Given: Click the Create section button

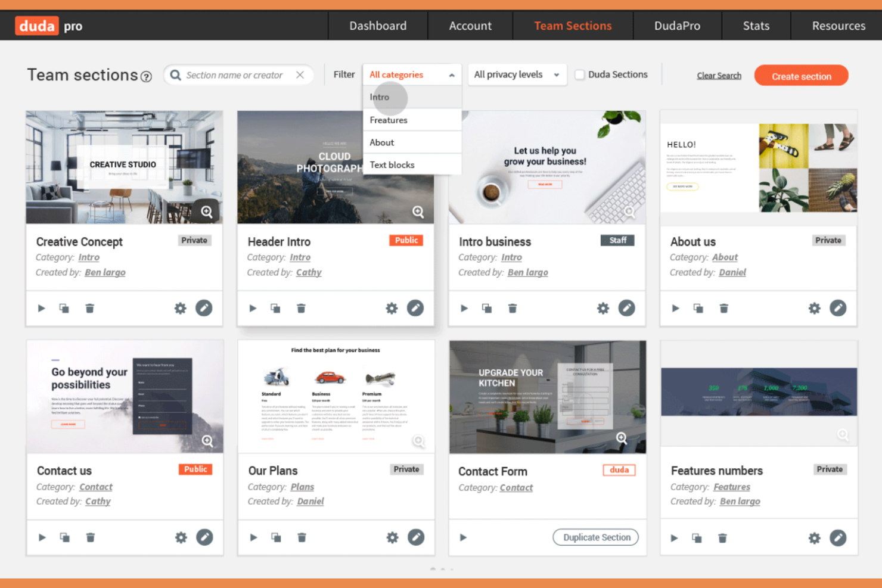Looking at the screenshot, I should [801, 76].
